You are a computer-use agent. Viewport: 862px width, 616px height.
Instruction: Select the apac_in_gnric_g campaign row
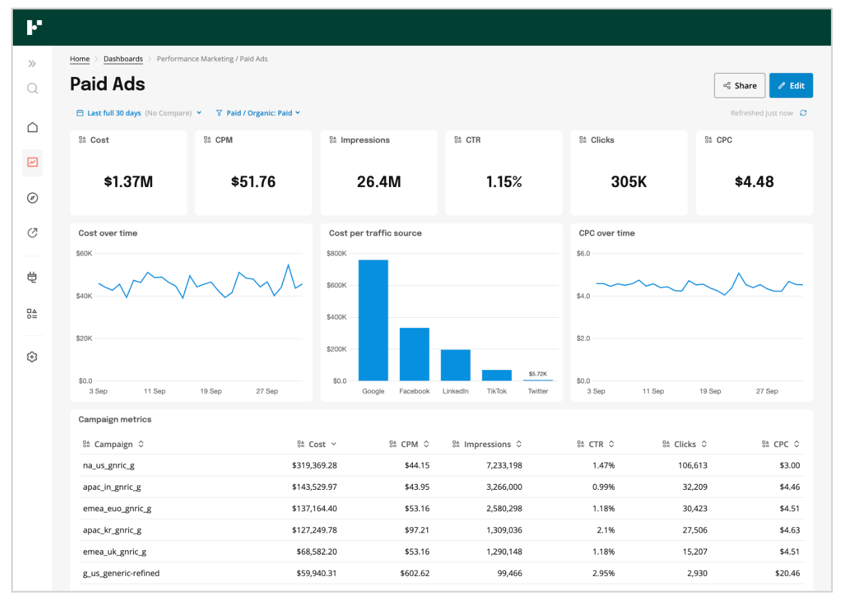(x=441, y=487)
